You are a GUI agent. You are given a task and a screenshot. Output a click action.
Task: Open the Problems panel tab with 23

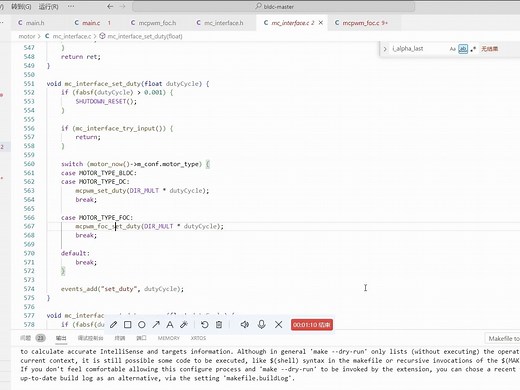(32, 338)
